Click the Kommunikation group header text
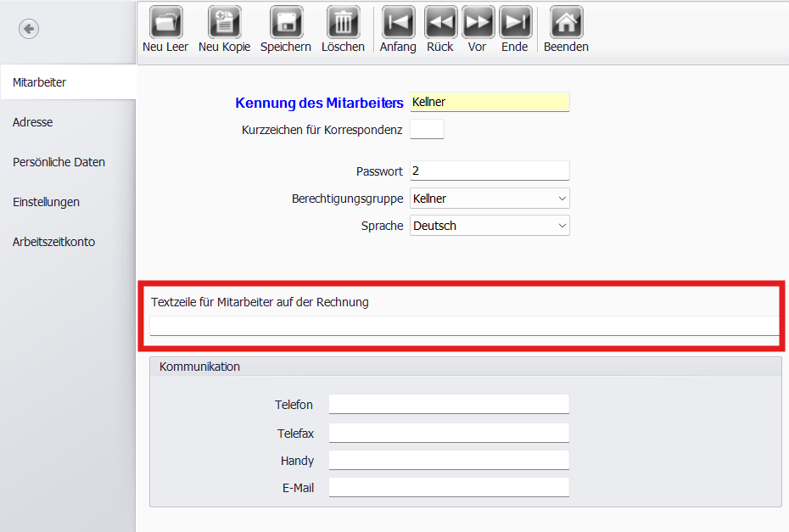Viewport: 789px width, 532px height. tap(199, 367)
